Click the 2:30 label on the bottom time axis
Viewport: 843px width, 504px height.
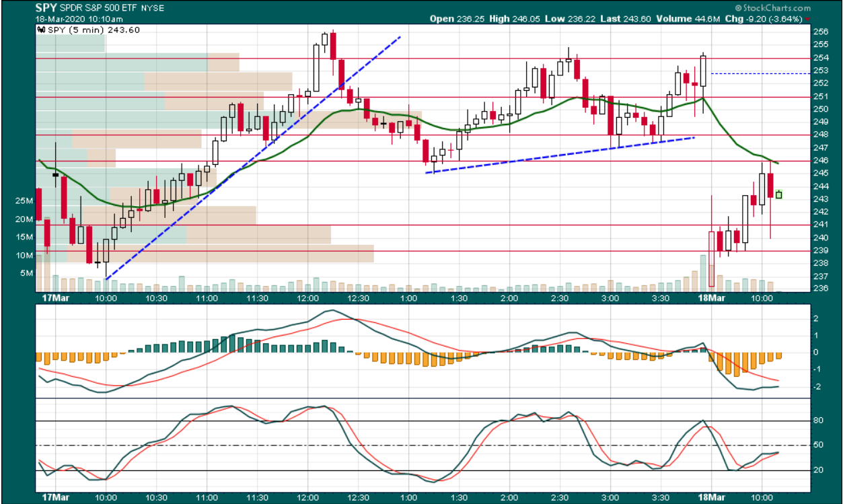(x=559, y=499)
